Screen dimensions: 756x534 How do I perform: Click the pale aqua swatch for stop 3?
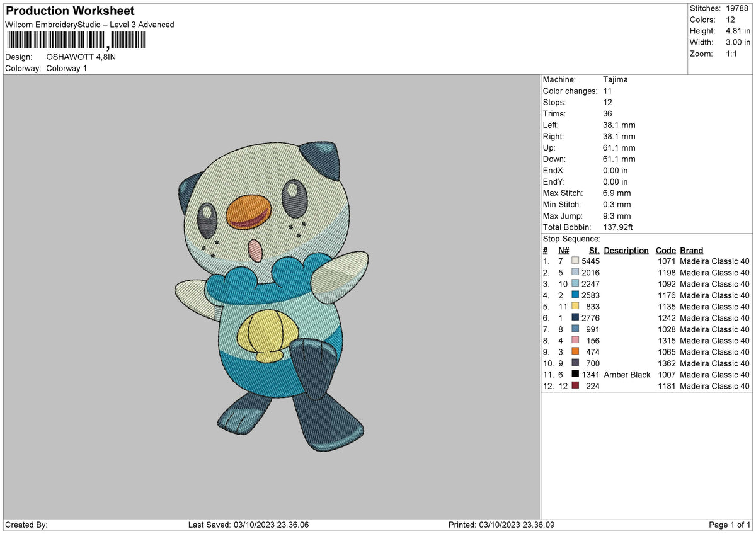(x=575, y=284)
